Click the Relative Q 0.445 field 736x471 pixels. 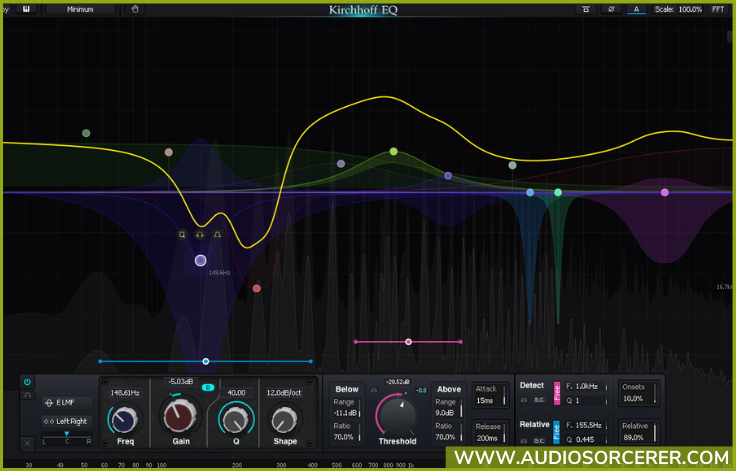point(587,440)
